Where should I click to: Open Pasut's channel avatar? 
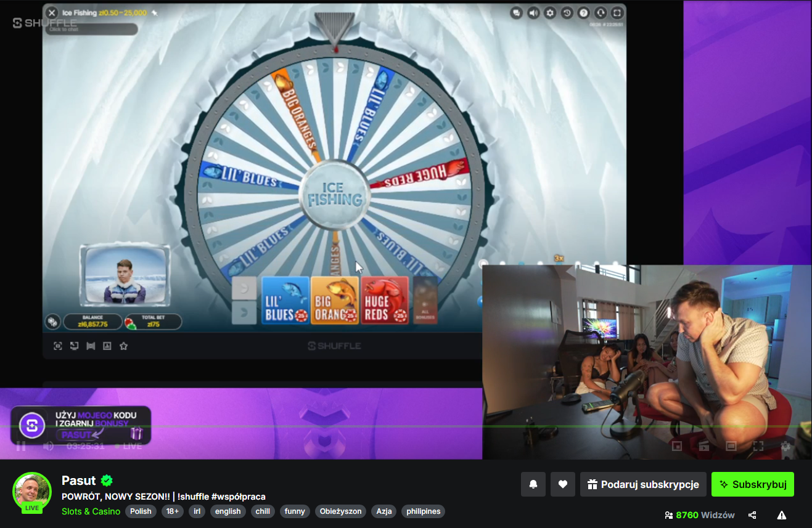(x=32, y=492)
